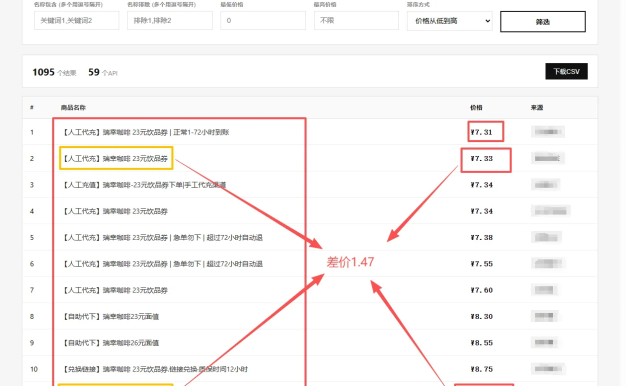The width and height of the screenshot is (626, 386).
Task: Click the 筛选 filter button
Action: pos(543,22)
